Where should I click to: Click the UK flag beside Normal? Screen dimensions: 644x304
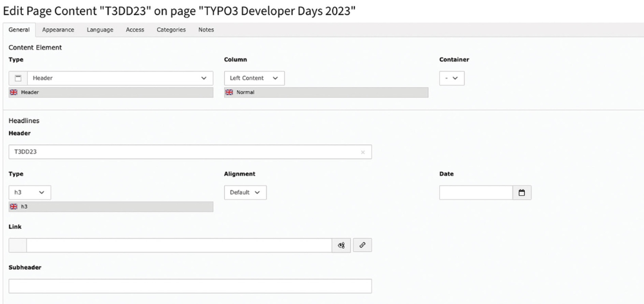(x=229, y=93)
